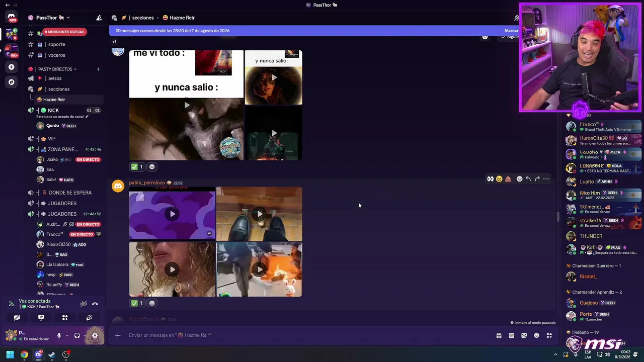
Task: Add reaction under pablo_perroloco's post
Action: coord(152,303)
